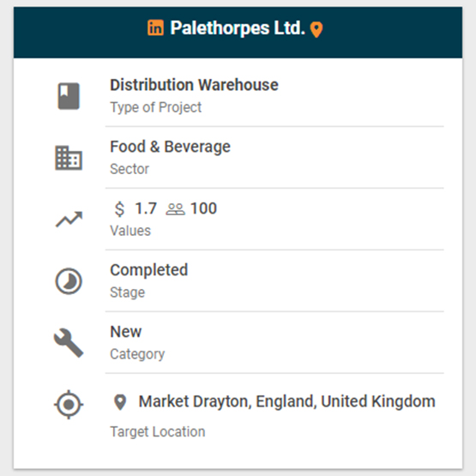Screen dimensions: 476x476
Task: Click the crosshair target icon for Target Location
Action: [x=69, y=404]
